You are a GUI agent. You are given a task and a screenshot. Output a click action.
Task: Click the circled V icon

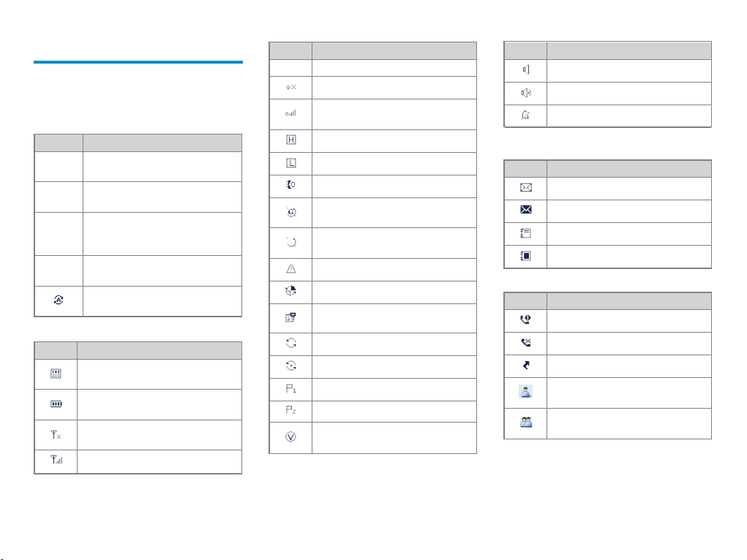[x=290, y=436]
